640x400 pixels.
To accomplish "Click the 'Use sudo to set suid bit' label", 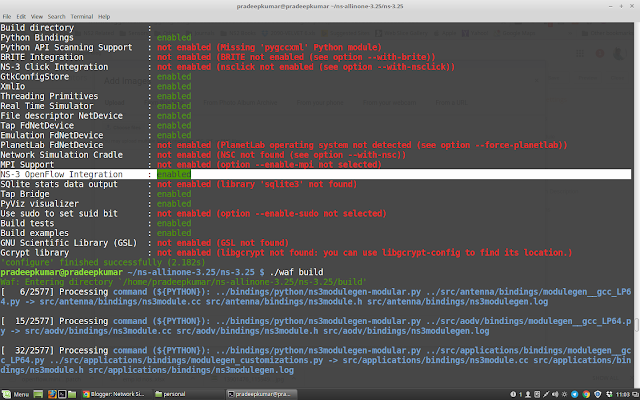I will 59,213.
